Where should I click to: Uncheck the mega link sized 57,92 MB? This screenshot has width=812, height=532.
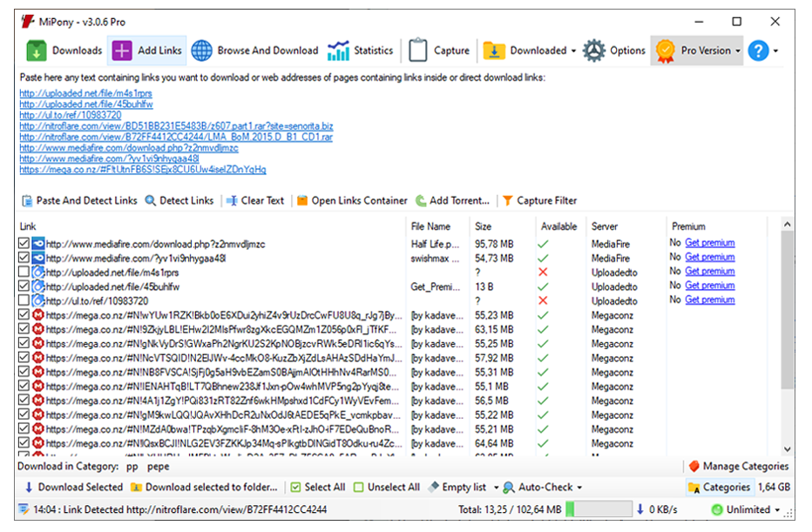click(x=24, y=357)
